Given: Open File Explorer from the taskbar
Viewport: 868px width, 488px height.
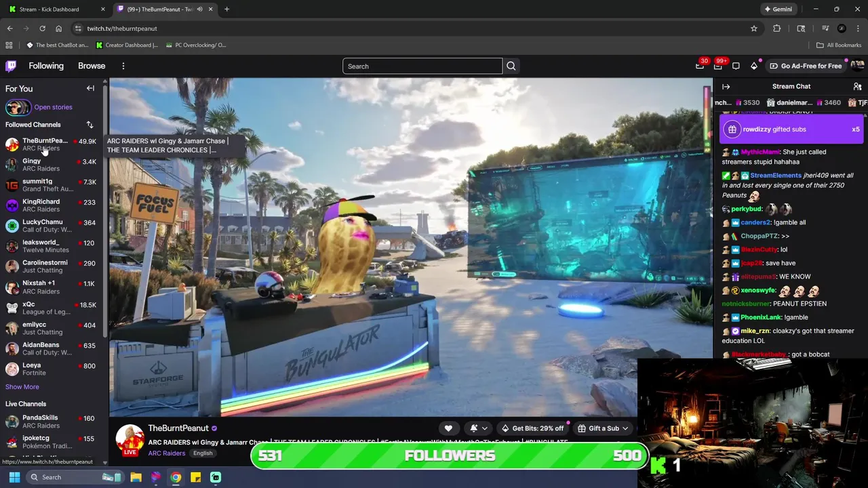Looking at the screenshot, I should coord(136,477).
